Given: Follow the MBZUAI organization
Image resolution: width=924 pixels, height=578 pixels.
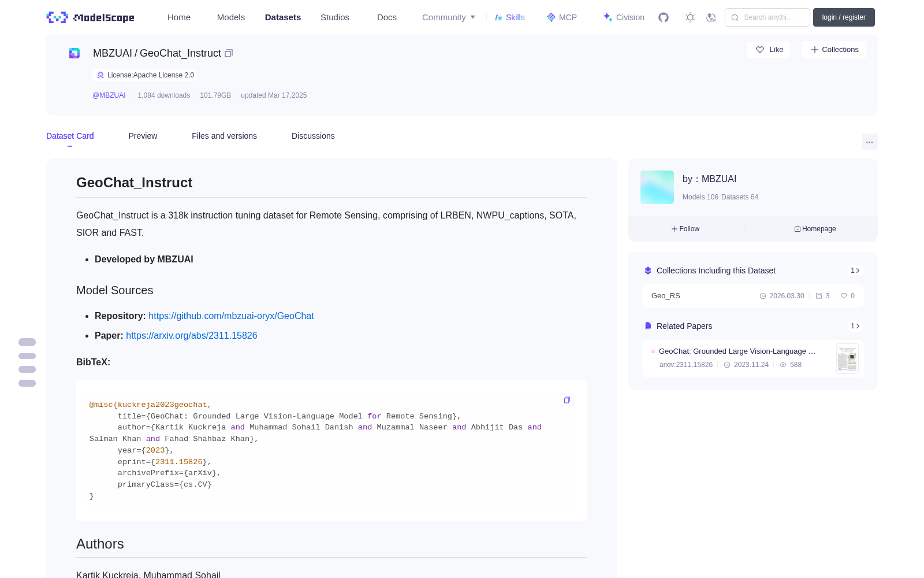Looking at the screenshot, I should point(685,229).
